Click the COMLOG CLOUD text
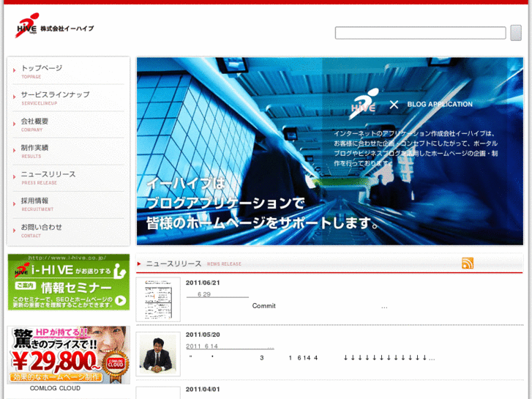 pos(55,388)
